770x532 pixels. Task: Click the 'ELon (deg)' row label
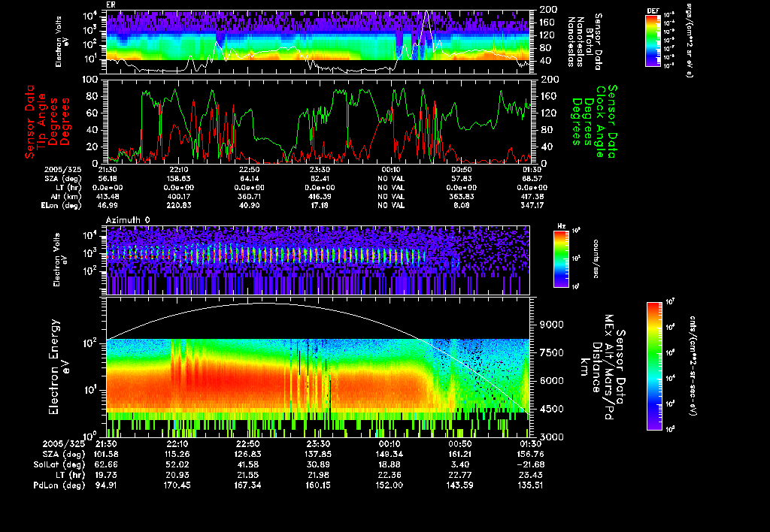point(62,206)
